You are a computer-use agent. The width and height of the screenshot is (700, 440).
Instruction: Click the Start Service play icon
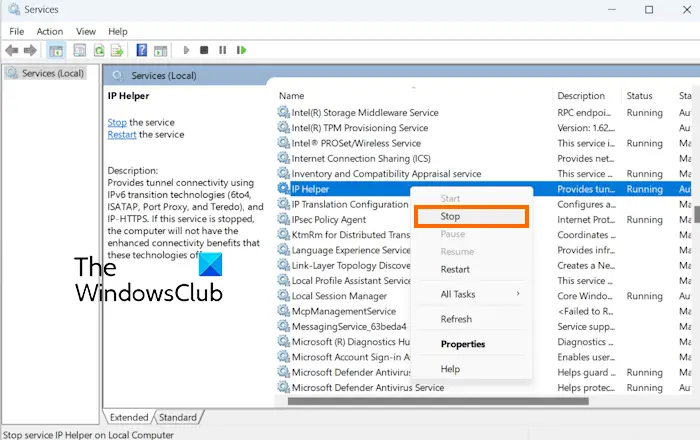coord(187,50)
